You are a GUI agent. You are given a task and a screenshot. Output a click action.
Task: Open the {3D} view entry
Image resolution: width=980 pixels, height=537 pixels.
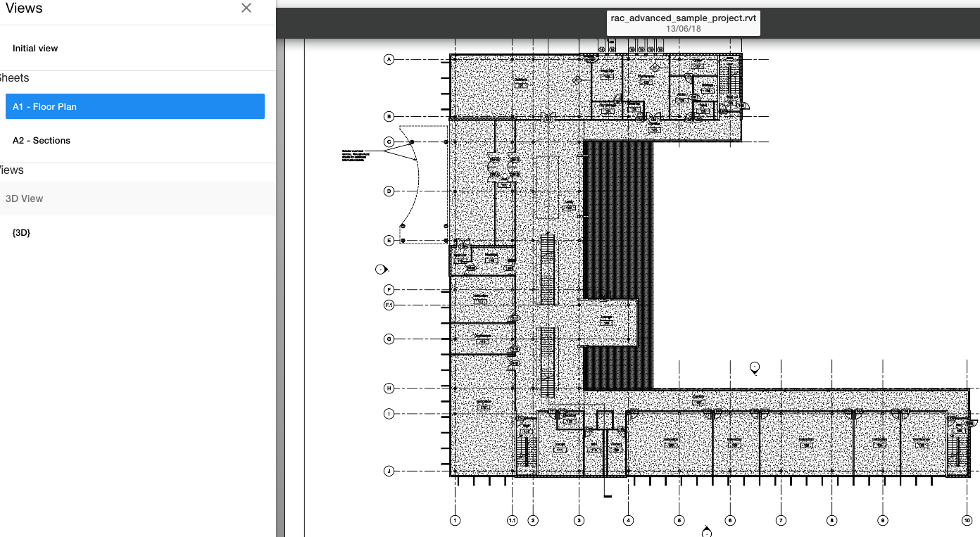(22, 232)
